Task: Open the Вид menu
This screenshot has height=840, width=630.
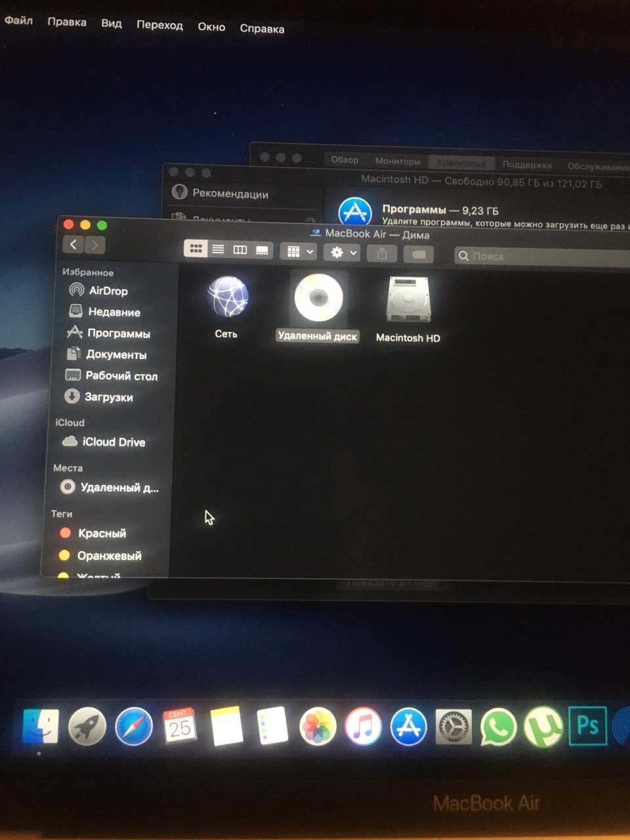Action: click(x=111, y=23)
